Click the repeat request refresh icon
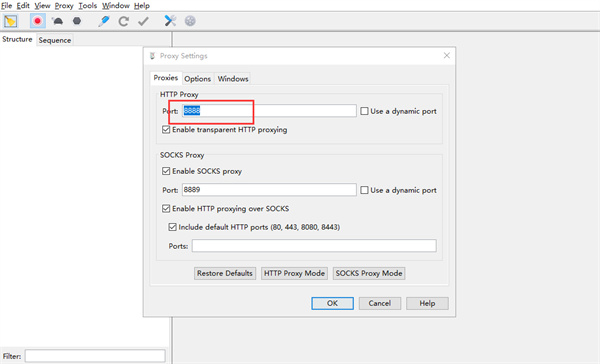 click(x=123, y=21)
